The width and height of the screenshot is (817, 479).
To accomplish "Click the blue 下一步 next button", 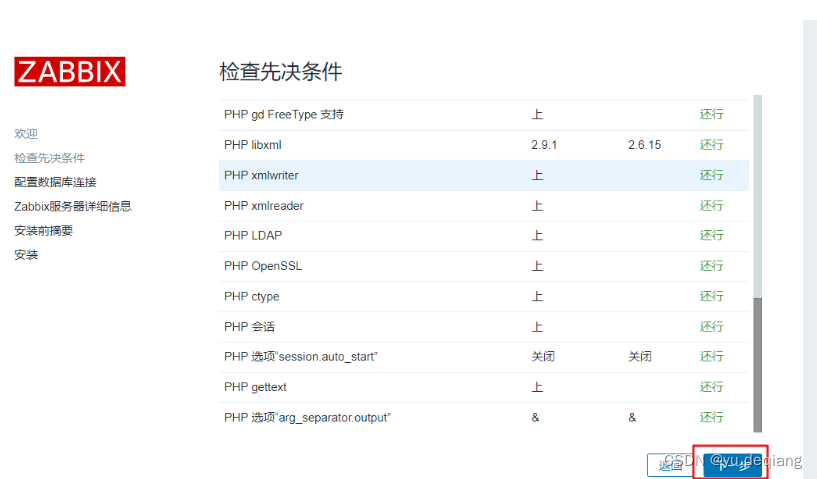I will pyautogui.click(x=732, y=465).
